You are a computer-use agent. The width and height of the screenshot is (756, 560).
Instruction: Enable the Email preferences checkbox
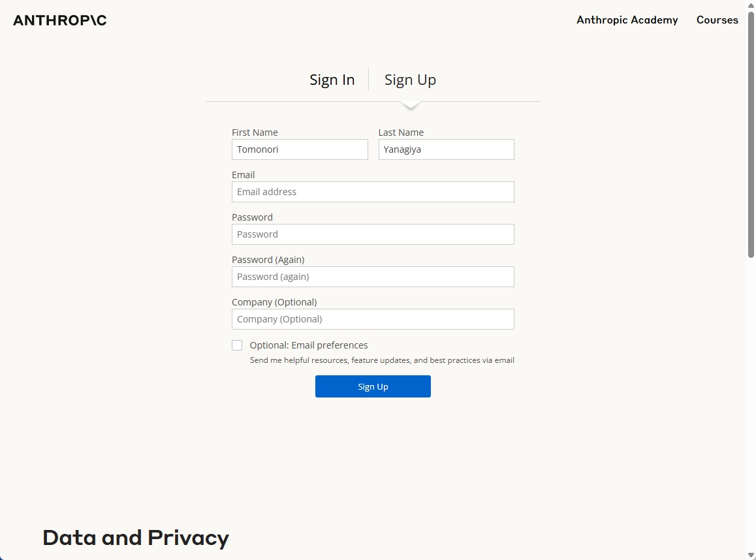[x=237, y=345]
